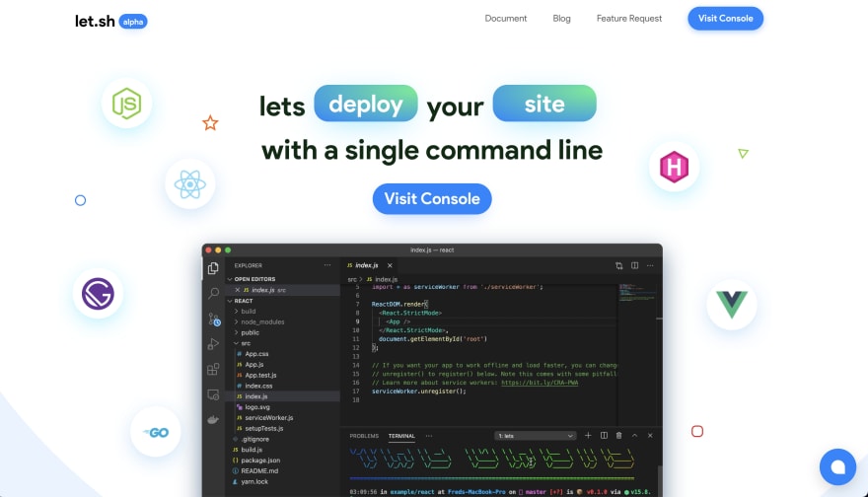
Task: Open the Search view in the activity bar
Action: [213, 293]
